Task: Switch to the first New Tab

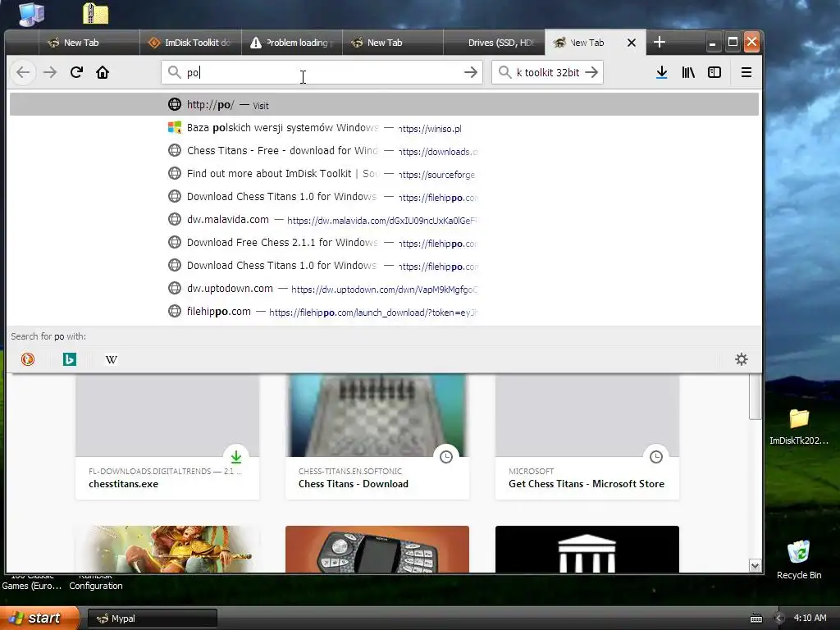Action: 89,43
